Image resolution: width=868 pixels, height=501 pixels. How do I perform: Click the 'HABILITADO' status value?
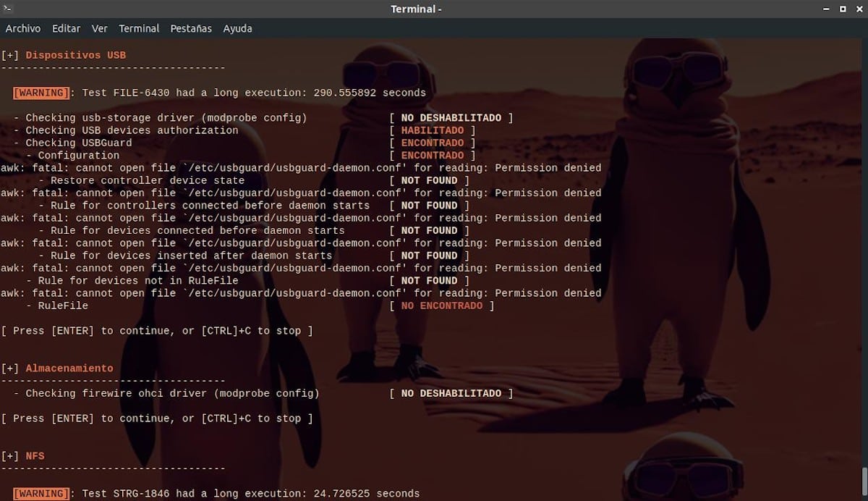[x=433, y=130]
